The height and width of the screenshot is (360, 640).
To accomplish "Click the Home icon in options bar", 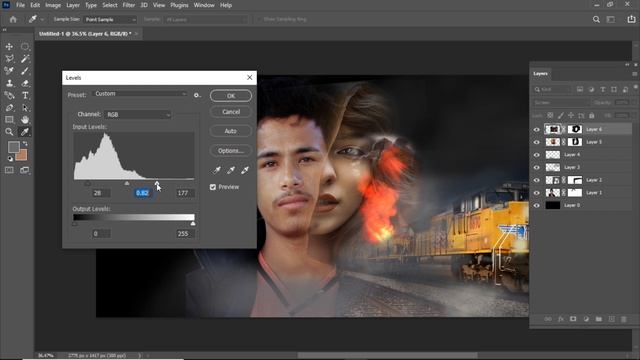I will tap(13, 19).
